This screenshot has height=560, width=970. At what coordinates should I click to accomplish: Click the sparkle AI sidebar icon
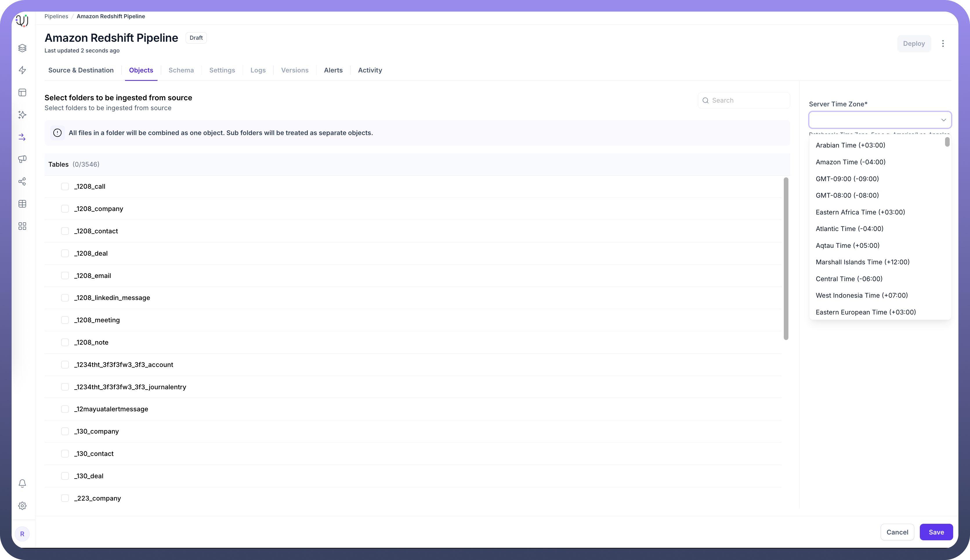coord(22,114)
